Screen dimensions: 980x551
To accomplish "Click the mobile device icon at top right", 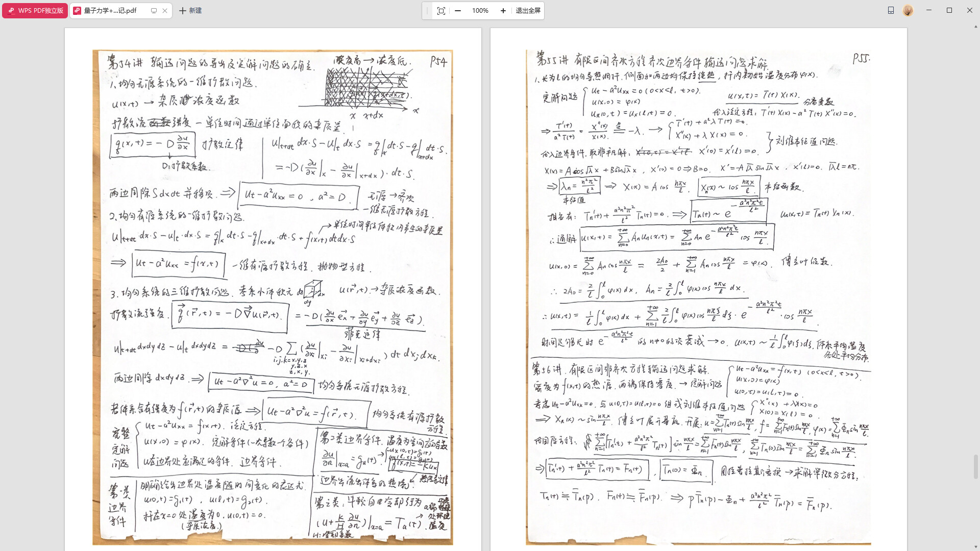I will click(x=891, y=10).
